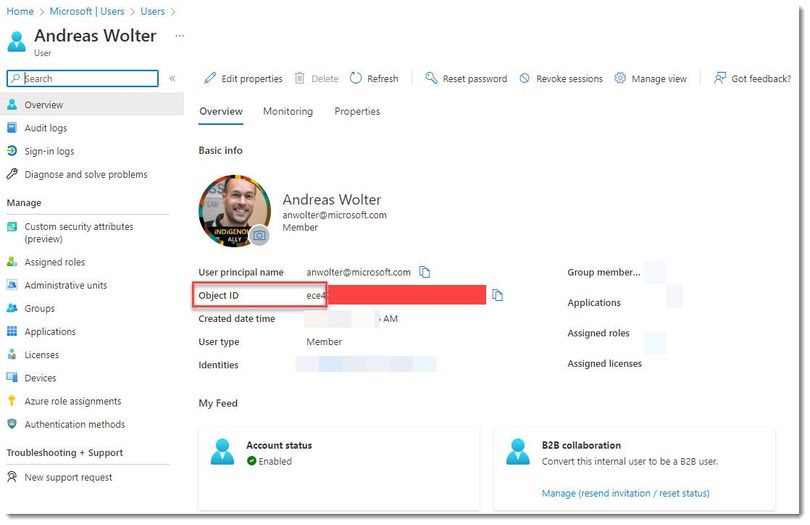
Task: Click the Assigned licenses label
Action: point(604,364)
